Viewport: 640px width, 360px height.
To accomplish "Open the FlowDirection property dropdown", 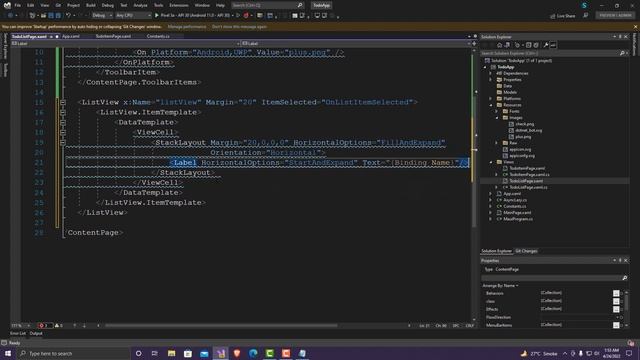I will [x=618, y=317].
